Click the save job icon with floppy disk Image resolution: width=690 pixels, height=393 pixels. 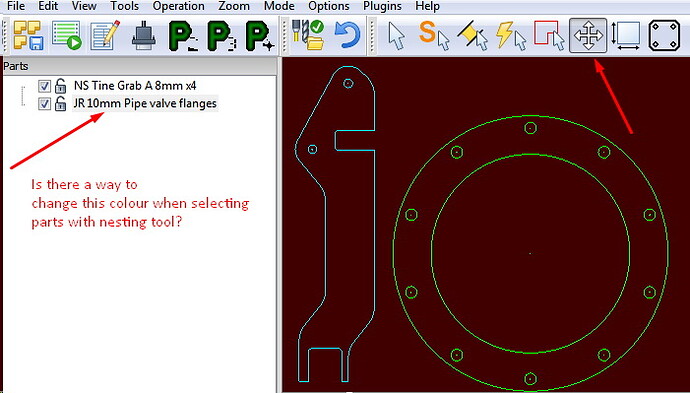point(29,35)
